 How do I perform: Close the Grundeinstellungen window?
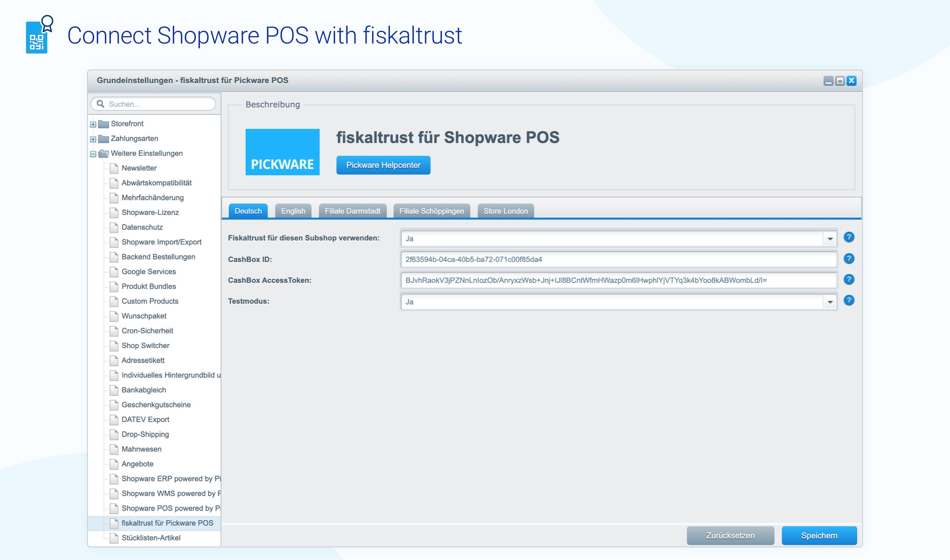click(851, 81)
